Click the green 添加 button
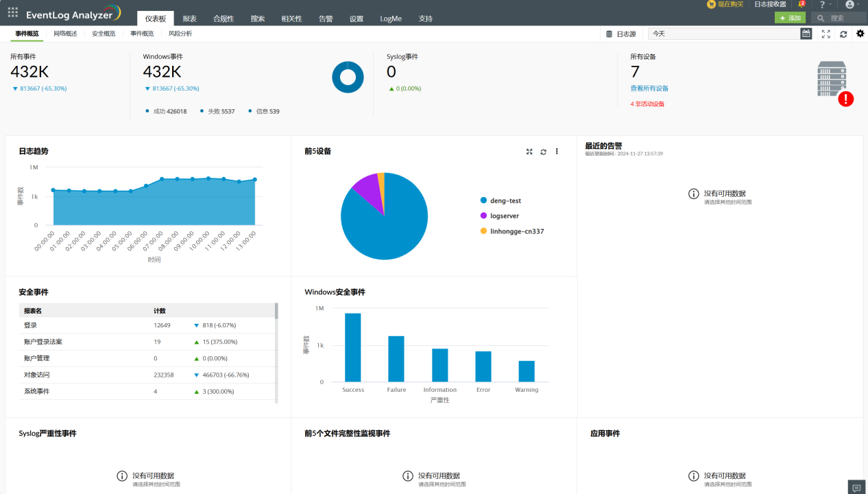The width and height of the screenshot is (868, 494). (x=790, y=18)
